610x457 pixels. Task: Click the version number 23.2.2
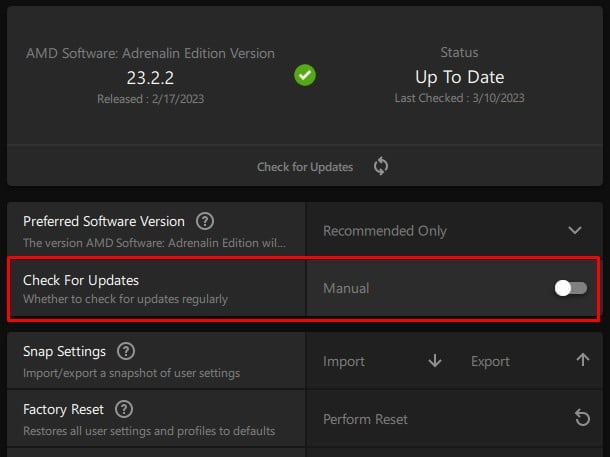point(150,77)
